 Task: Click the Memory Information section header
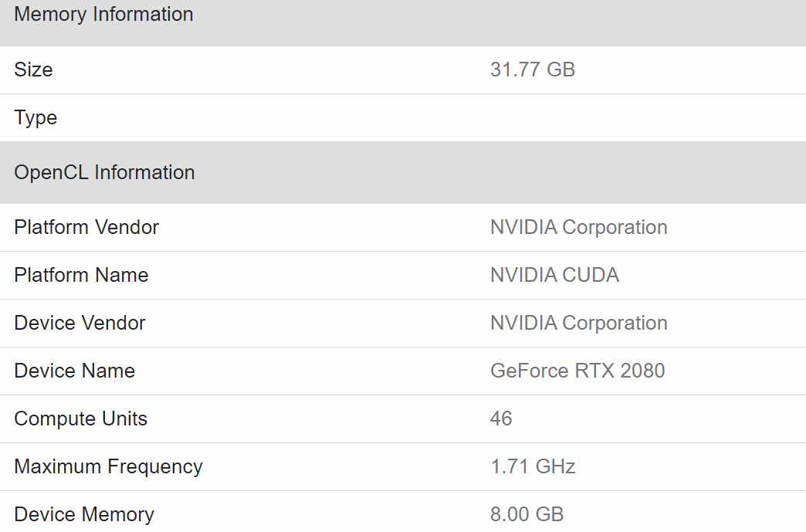click(103, 15)
